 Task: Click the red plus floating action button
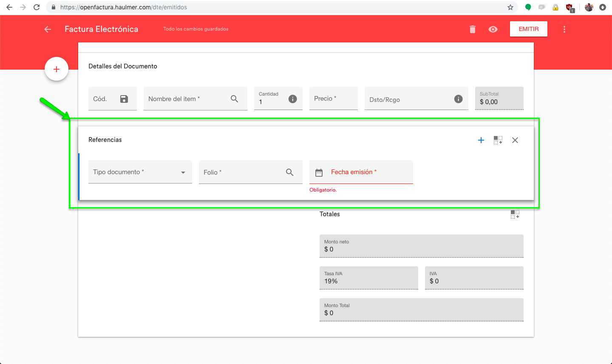point(57,69)
